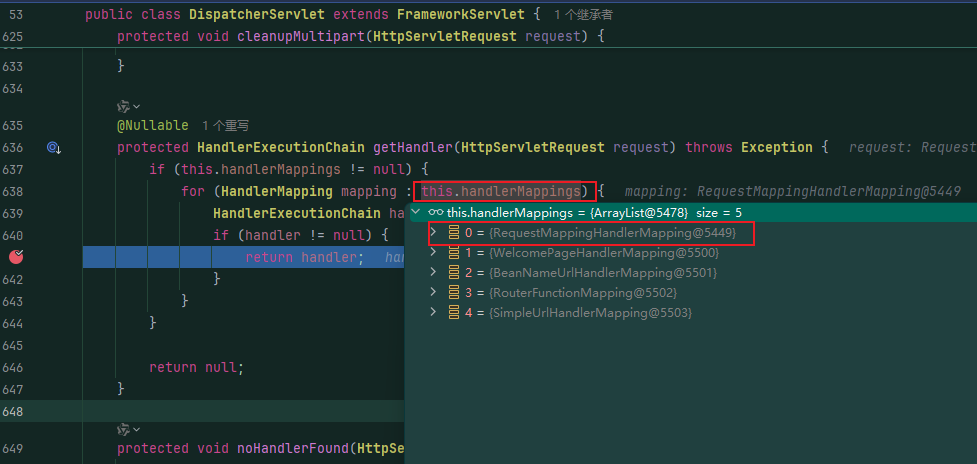The height and width of the screenshot is (464, 977).
Task: Click the element icon beside WelcomePageHandlerMapping@5500
Action: (x=454, y=253)
